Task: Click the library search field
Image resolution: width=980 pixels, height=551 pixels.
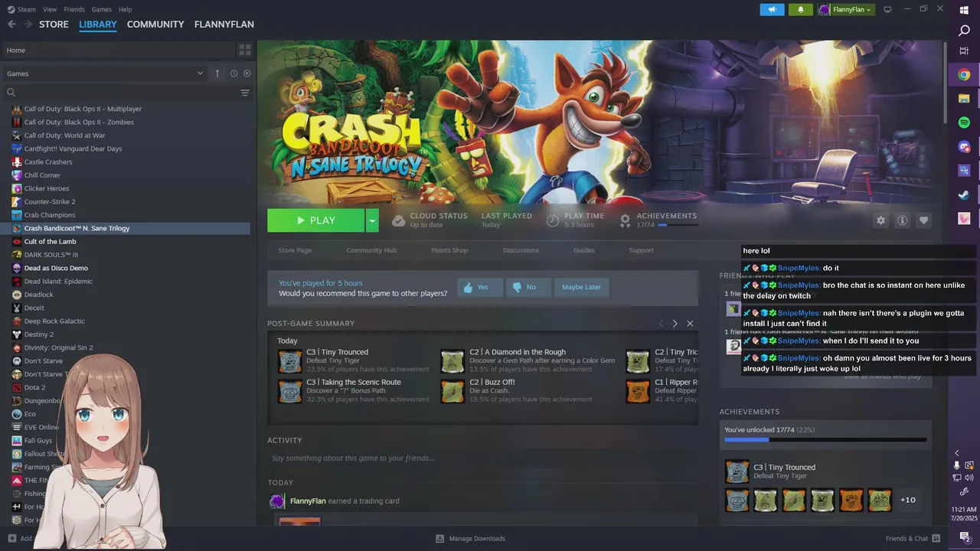Action: pyautogui.click(x=121, y=93)
